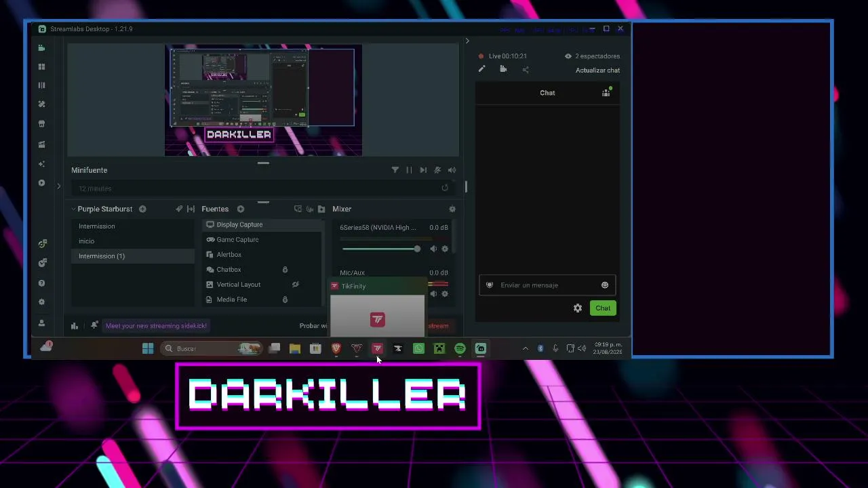This screenshot has height=488, width=868.
Task: Click the Buscar taskbar search box
Action: pyautogui.click(x=212, y=348)
